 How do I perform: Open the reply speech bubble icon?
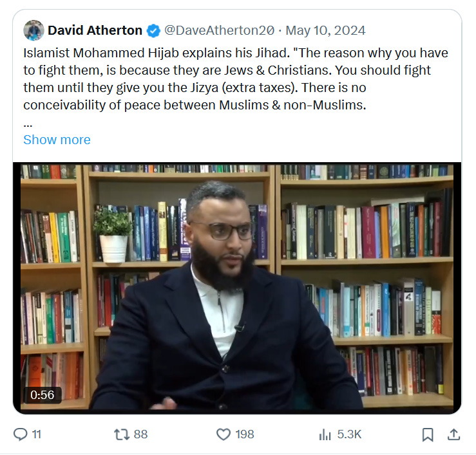point(21,434)
